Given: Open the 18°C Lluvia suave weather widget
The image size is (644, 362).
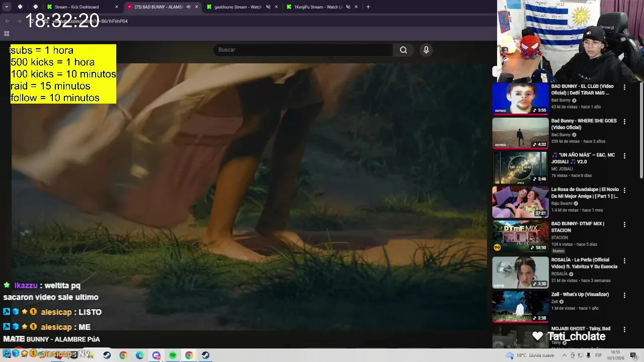Looking at the screenshot, I should click(530, 355).
